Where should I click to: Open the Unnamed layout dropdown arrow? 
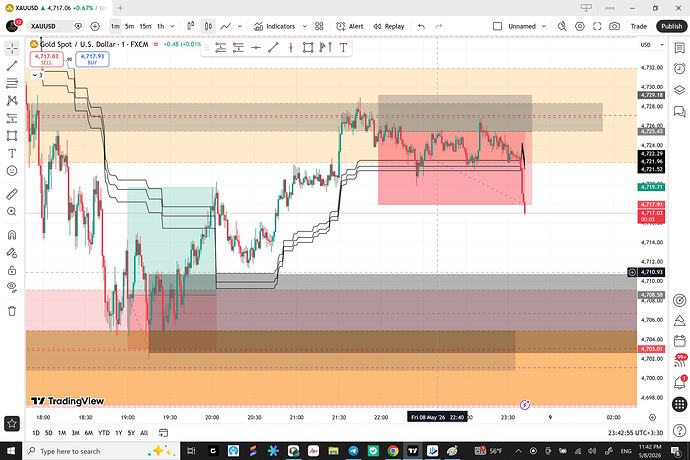544,26
